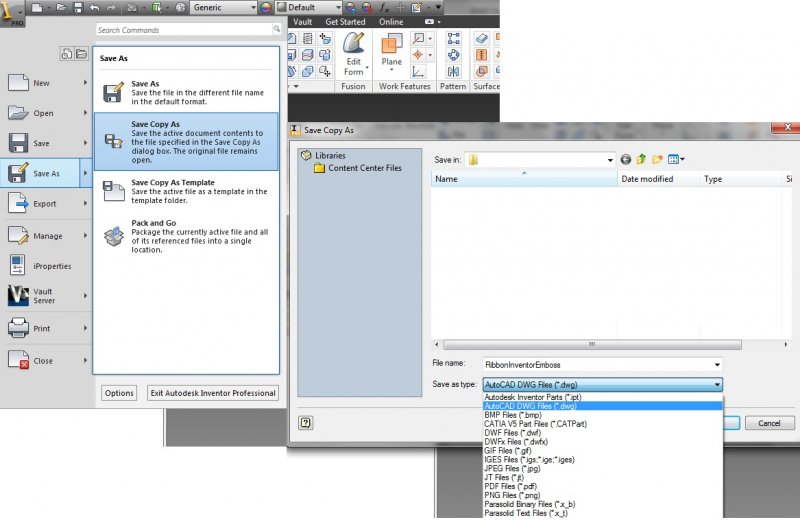The height and width of the screenshot is (520, 800).
Task: Show recent documents icon in application menu
Action: click(x=66, y=54)
